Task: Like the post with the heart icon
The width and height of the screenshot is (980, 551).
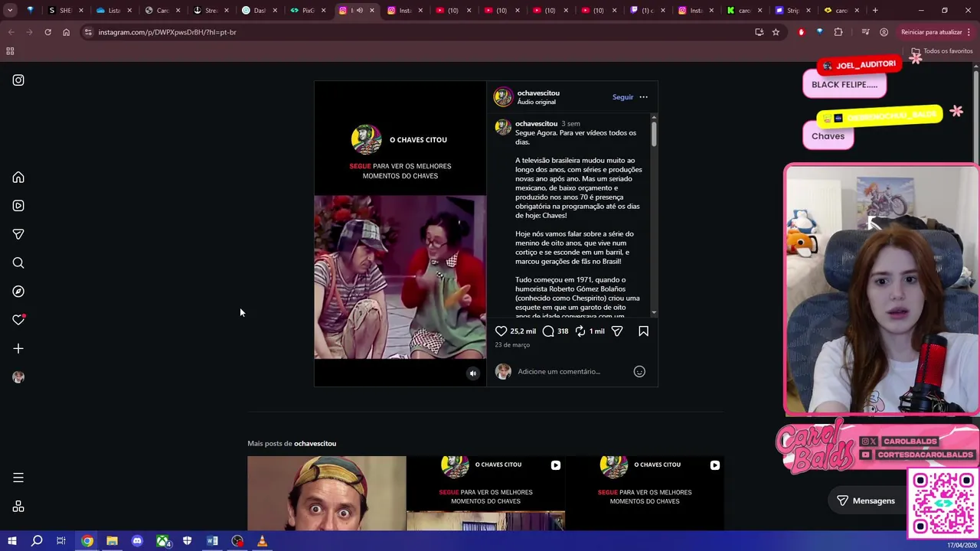Action: 501,331
